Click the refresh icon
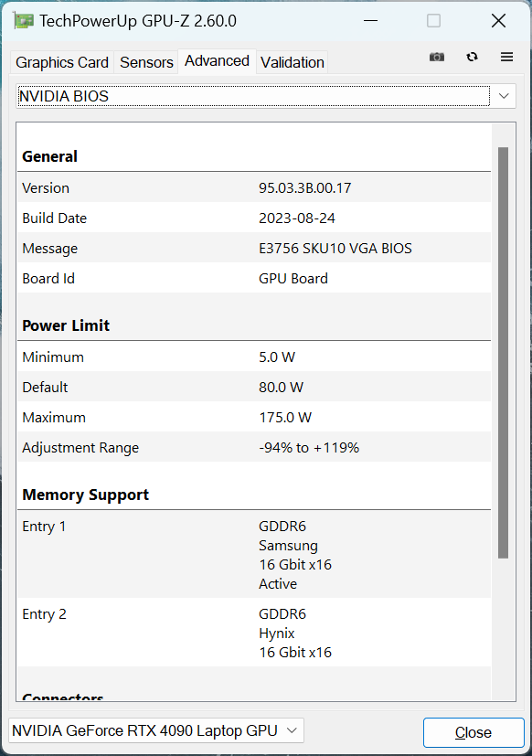This screenshot has height=756, width=532. point(472,57)
